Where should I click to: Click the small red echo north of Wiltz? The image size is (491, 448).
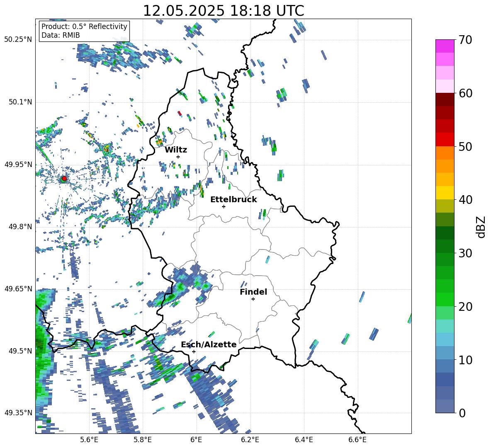[180, 113]
